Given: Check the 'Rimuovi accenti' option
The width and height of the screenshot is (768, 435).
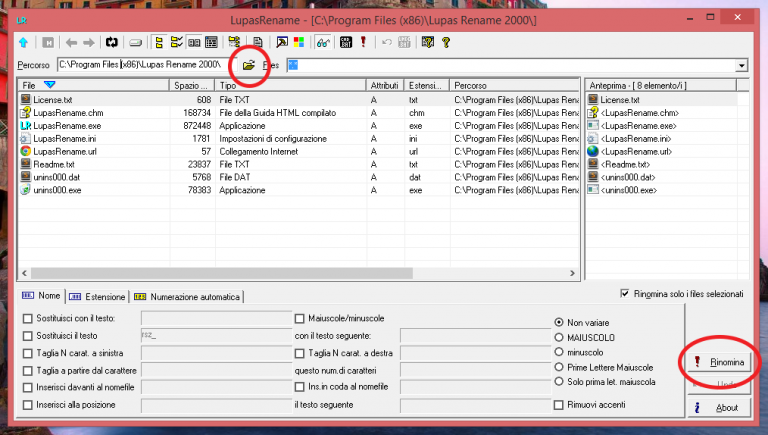Looking at the screenshot, I should [x=559, y=405].
